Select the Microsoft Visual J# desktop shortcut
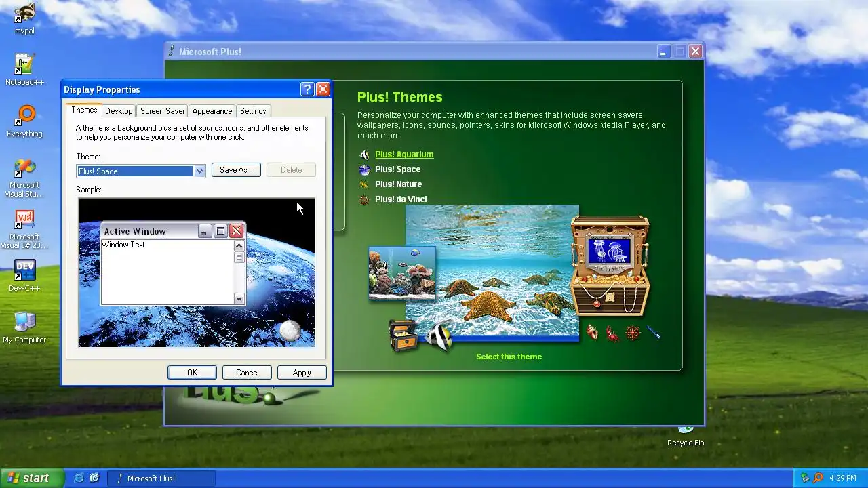 [x=24, y=229]
